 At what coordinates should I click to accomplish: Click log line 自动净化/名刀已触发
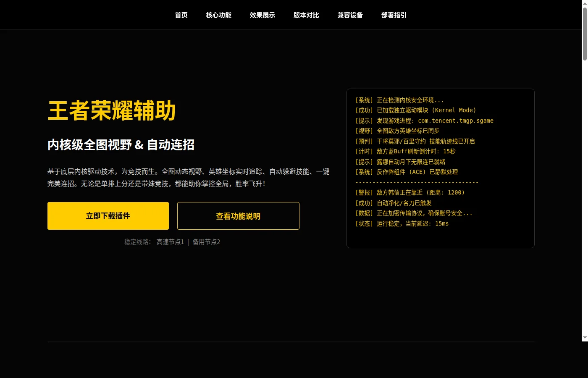[x=394, y=203]
